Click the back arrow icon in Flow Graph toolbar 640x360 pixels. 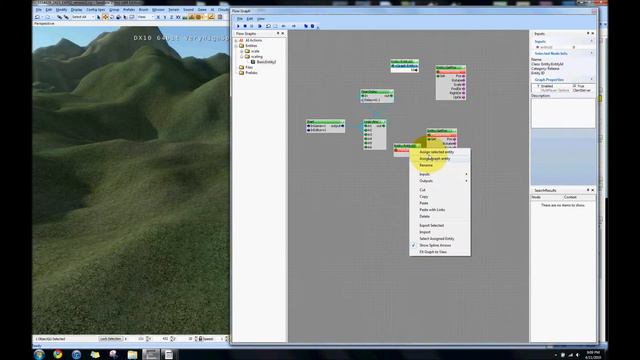tap(284, 26)
